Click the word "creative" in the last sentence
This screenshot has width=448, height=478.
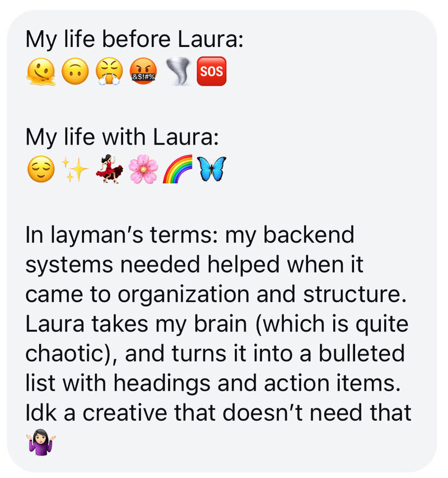pos(125,413)
